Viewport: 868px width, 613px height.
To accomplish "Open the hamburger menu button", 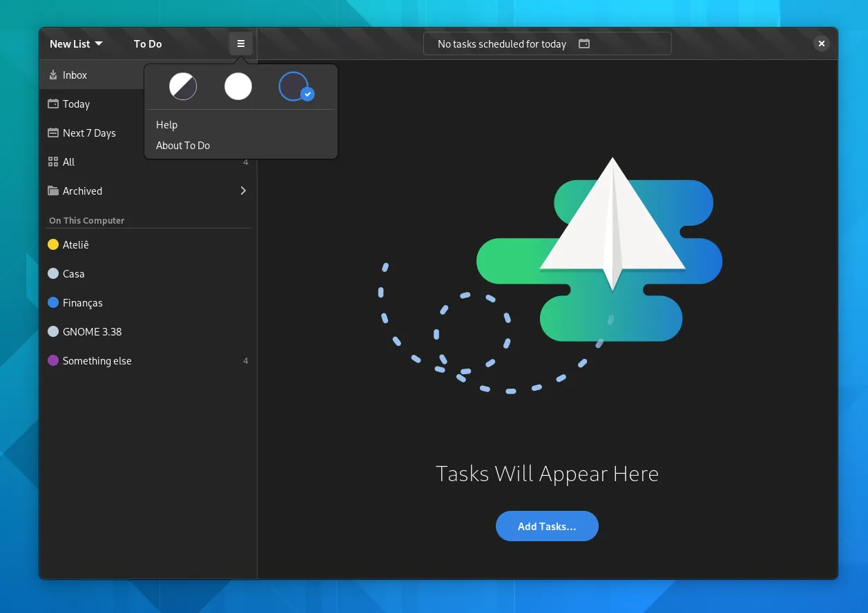I will point(241,43).
